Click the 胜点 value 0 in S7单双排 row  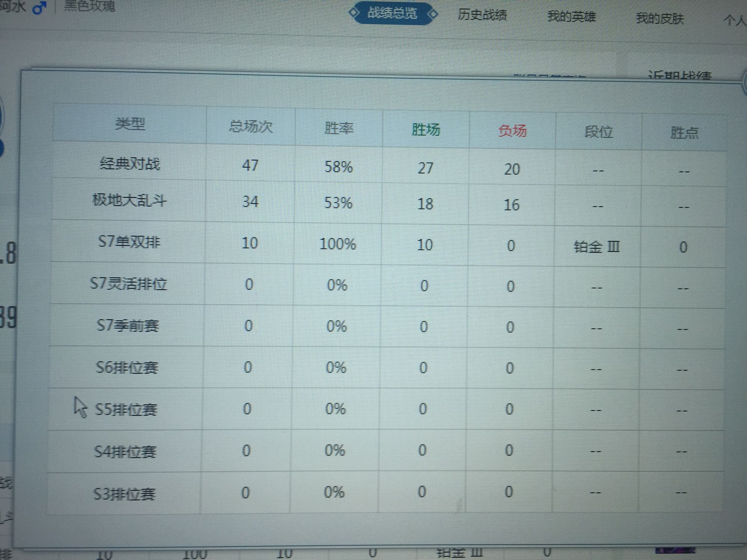tap(683, 247)
